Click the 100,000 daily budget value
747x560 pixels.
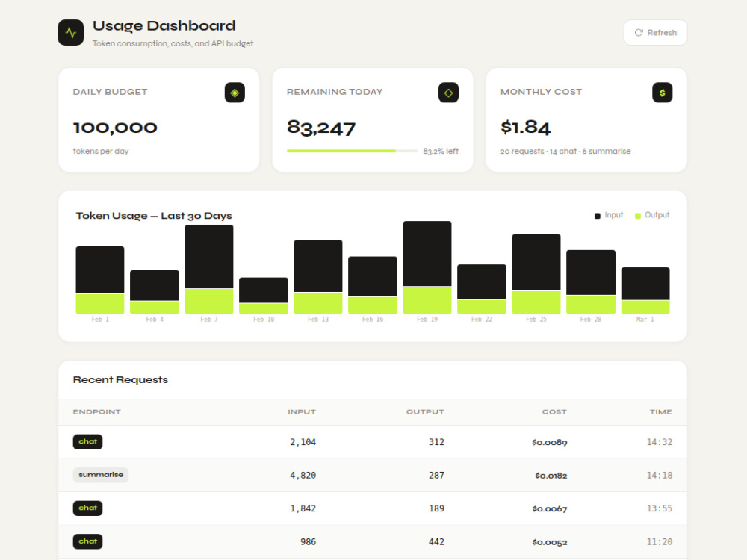tap(115, 128)
